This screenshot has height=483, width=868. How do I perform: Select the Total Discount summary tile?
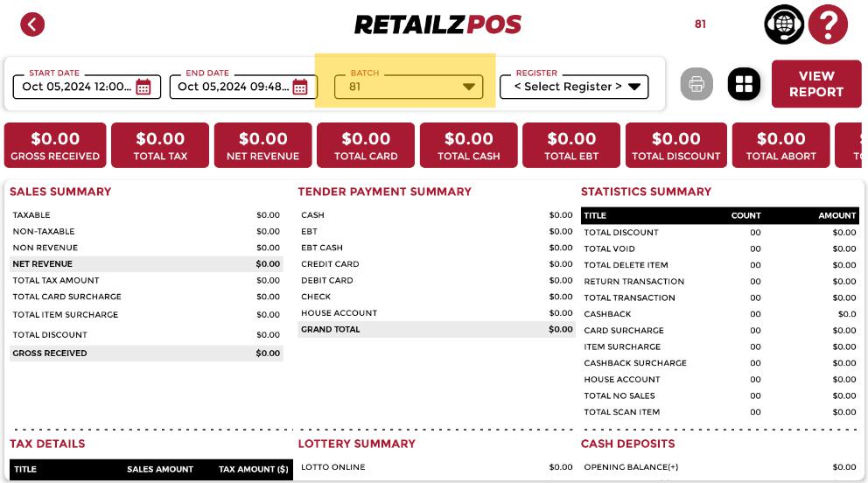(x=675, y=145)
